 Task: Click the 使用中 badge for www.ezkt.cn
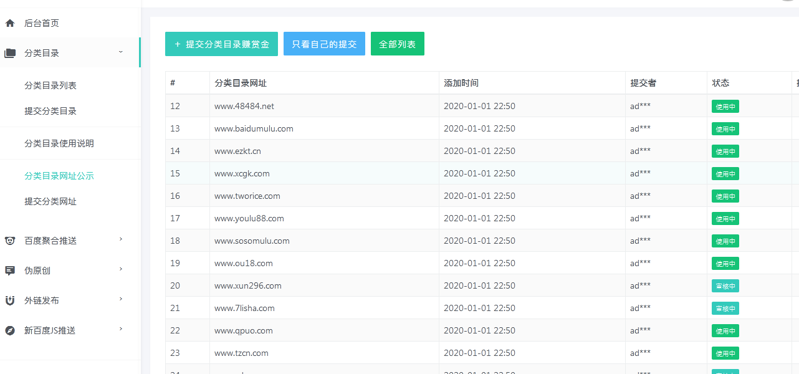[x=725, y=151]
